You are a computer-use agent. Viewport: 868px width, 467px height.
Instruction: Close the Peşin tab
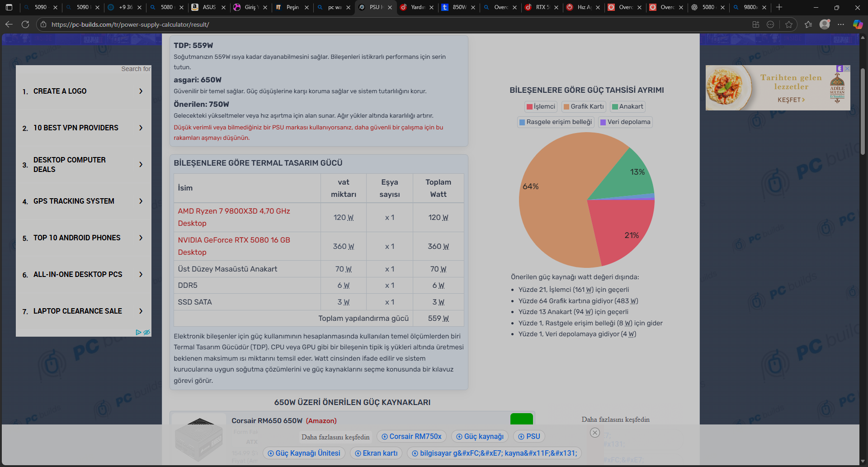pyautogui.click(x=307, y=7)
